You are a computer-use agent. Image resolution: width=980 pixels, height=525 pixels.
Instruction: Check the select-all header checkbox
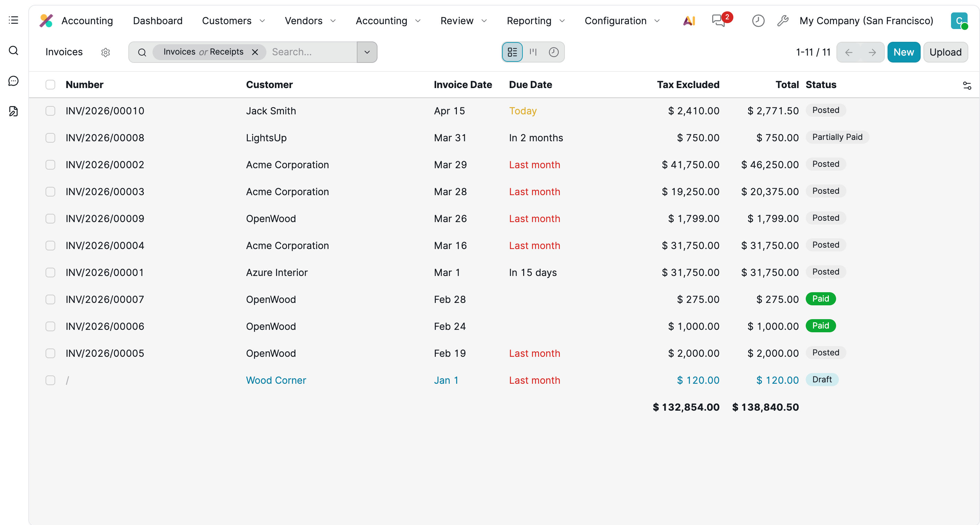point(50,85)
